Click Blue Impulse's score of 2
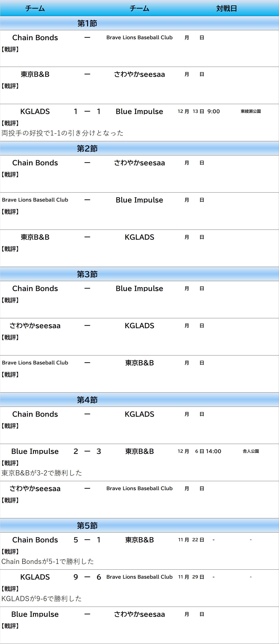279x644 pixels. tap(76, 451)
